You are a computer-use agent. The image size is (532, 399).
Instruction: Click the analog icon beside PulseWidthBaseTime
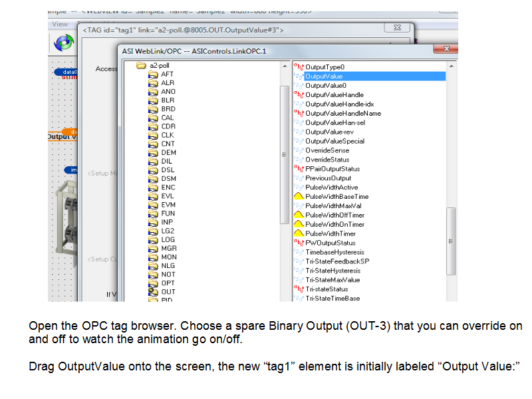coord(299,196)
